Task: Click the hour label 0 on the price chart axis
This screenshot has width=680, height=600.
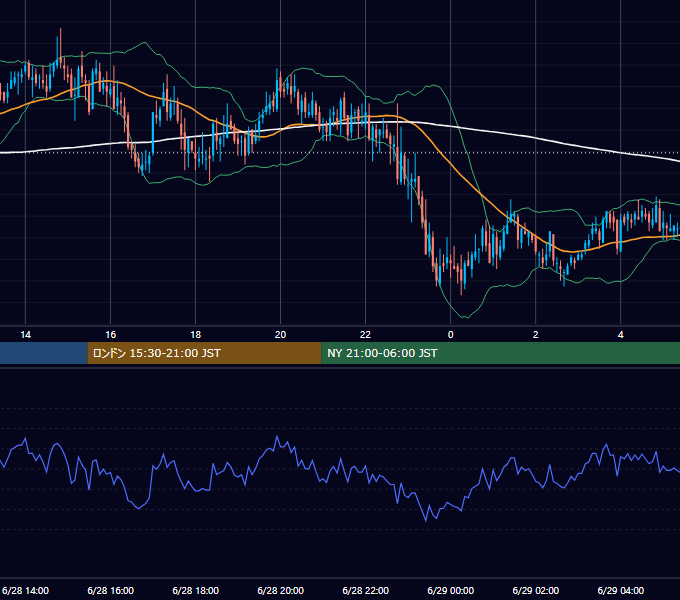Action: [x=451, y=335]
